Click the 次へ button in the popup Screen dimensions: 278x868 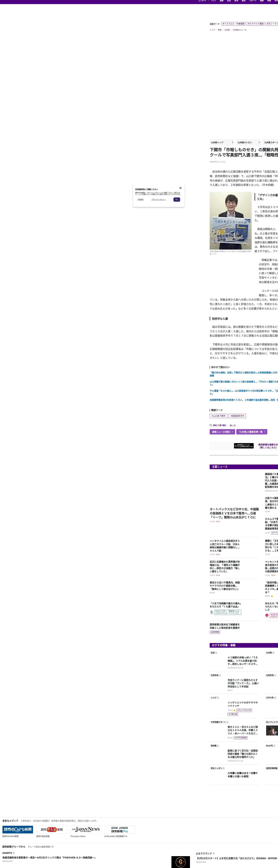click(177, 199)
